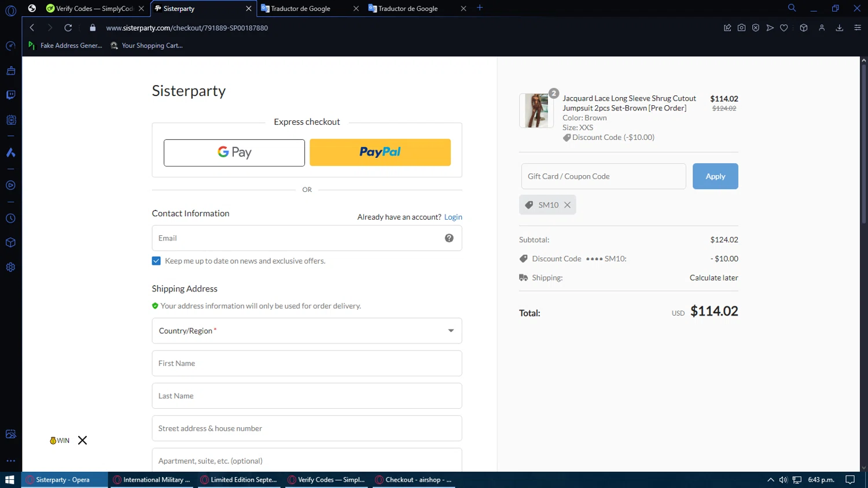Open sidebar Settings gear icon
The height and width of the screenshot is (488, 868).
pos(10,267)
